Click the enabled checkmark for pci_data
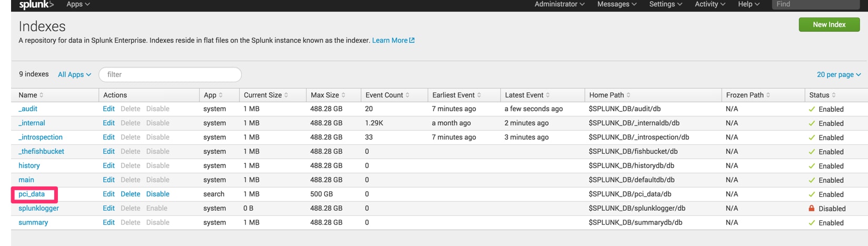868x246 pixels. point(812,195)
